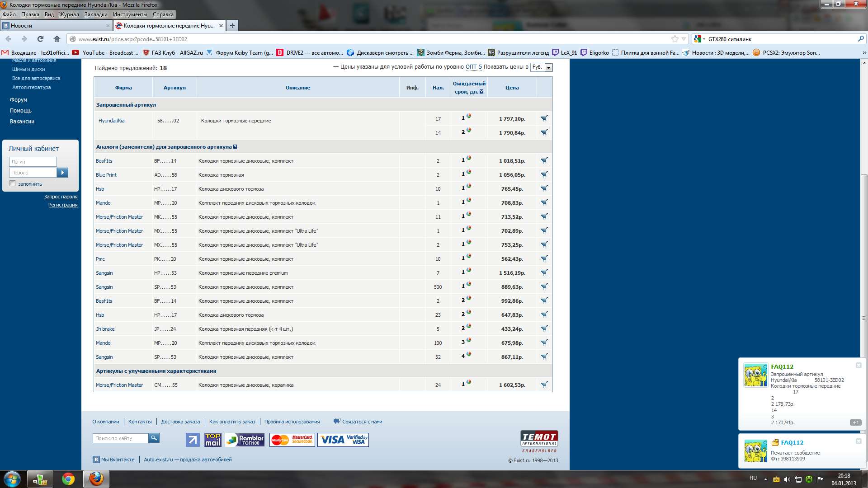Screen dimensions: 868x488
Task: Open the Правка menu
Action: tap(30, 14)
